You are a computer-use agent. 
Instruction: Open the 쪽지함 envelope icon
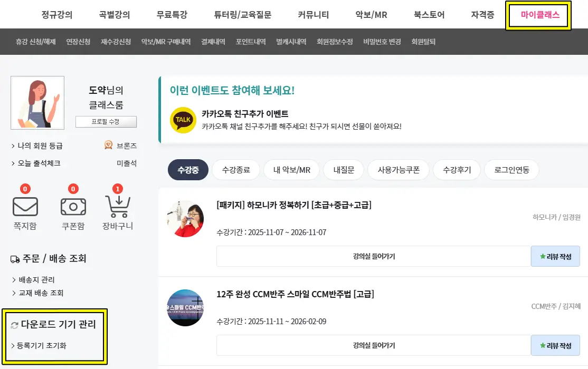[25, 206]
